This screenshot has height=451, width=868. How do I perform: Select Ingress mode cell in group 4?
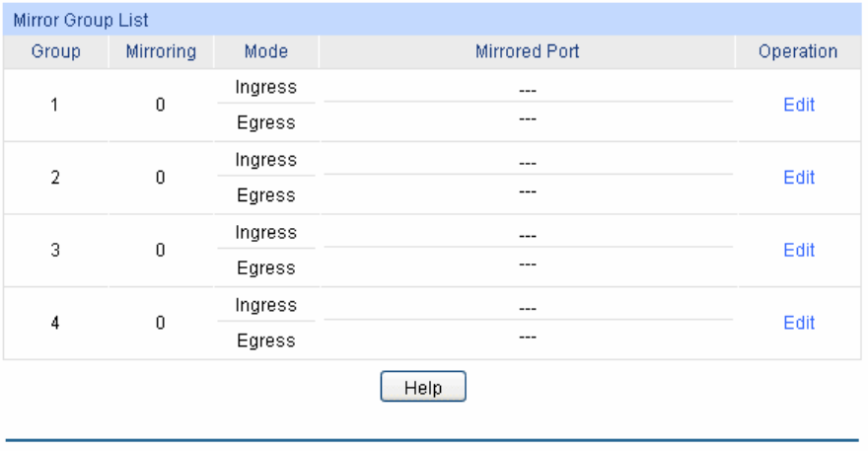[266, 305]
